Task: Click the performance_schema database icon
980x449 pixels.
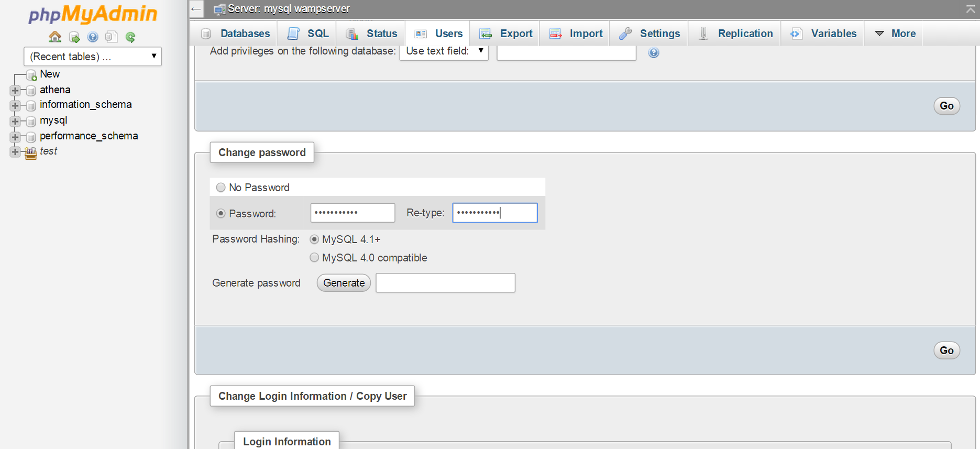Action: pos(31,137)
